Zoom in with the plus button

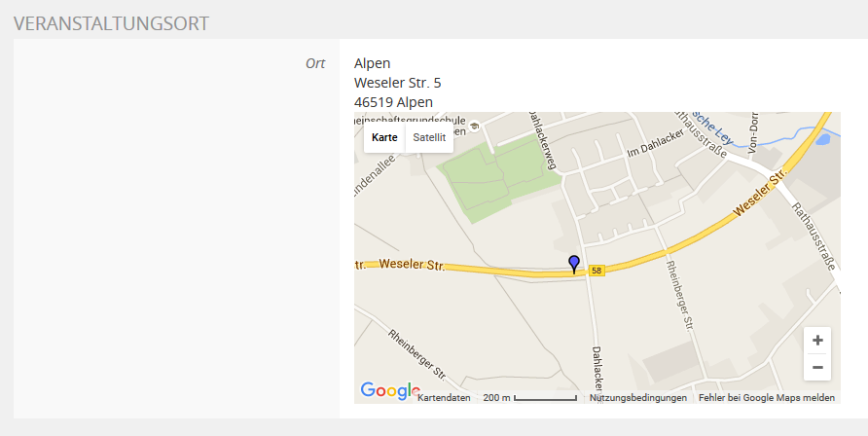click(817, 341)
